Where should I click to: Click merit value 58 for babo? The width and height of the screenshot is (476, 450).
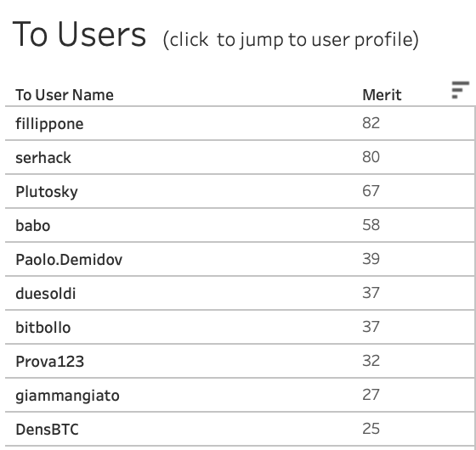(371, 225)
